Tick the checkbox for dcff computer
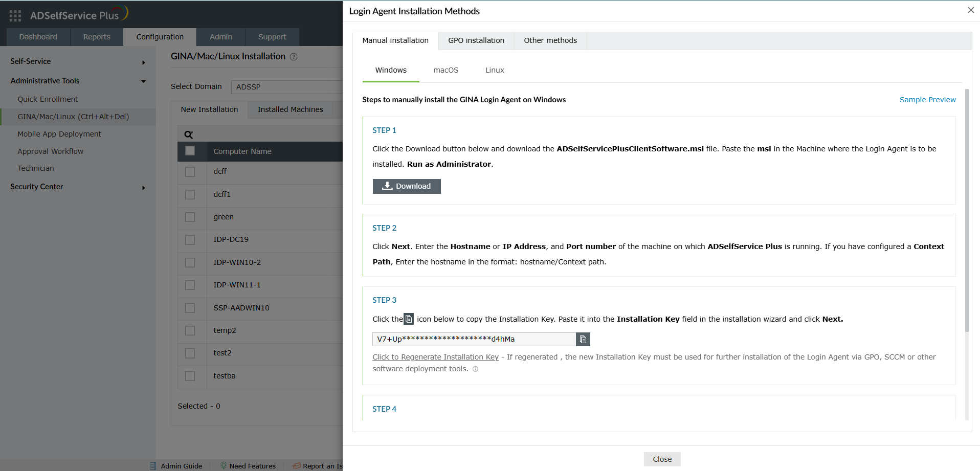980x471 pixels. pos(190,172)
